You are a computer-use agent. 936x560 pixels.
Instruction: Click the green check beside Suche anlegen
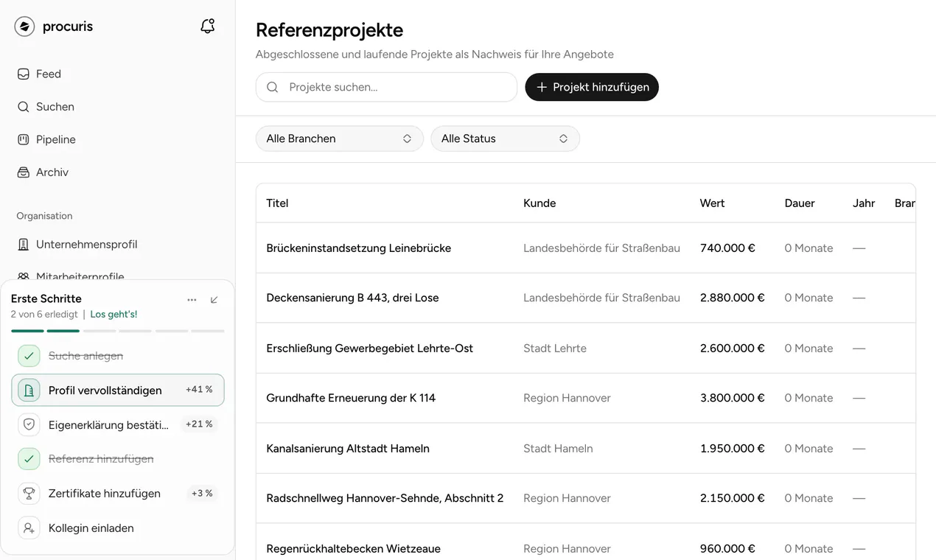tap(29, 356)
